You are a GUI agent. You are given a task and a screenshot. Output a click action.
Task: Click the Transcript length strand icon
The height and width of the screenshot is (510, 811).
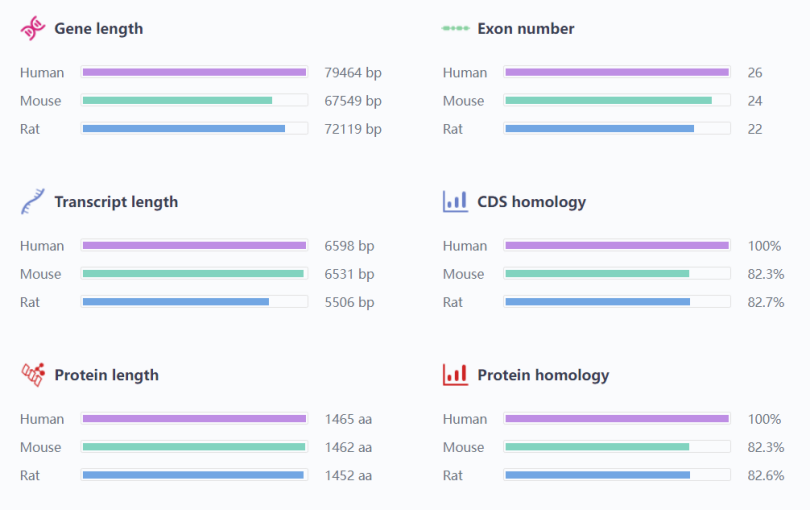tap(33, 202)
